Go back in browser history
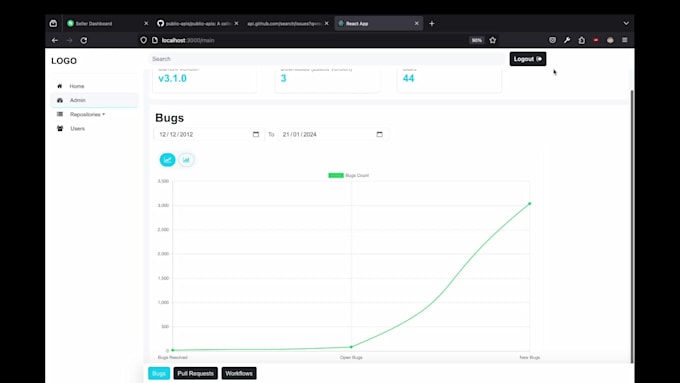 tap(55, 40)
